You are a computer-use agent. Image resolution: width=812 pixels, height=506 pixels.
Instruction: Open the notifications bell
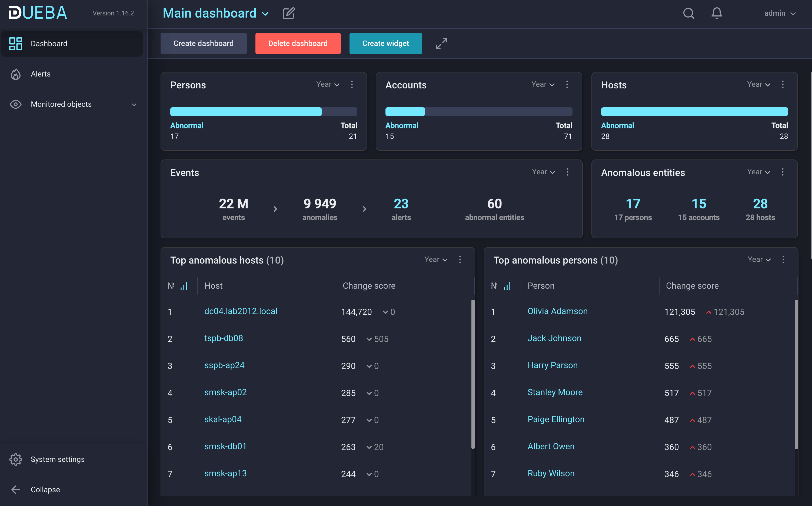point(716,14)
